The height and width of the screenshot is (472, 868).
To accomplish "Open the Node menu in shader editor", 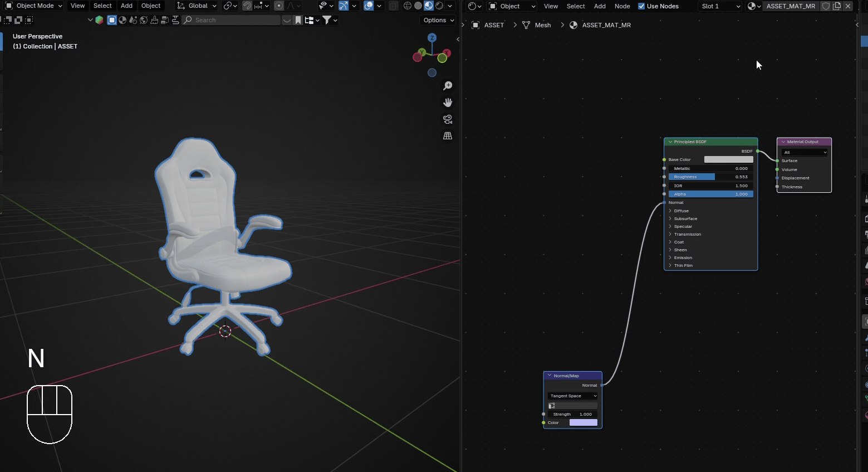I will (622, 6).
